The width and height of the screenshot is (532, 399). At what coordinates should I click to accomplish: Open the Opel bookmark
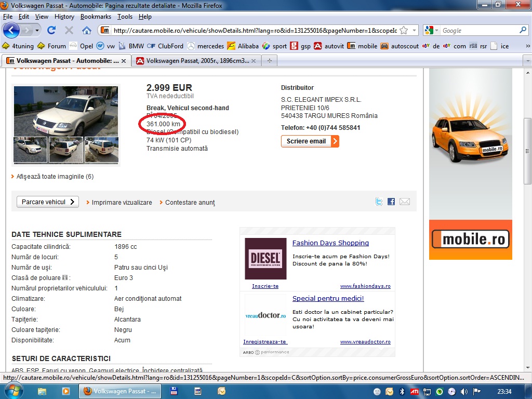coord(81,46)
